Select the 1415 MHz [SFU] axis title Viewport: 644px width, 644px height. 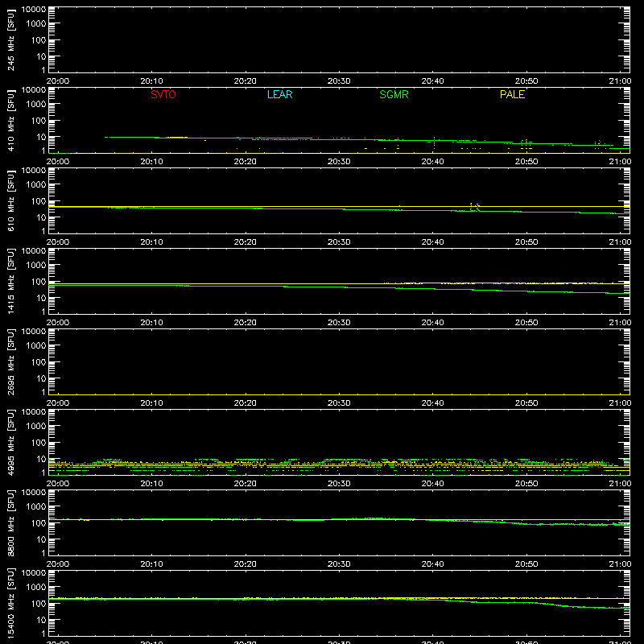pyautogui.click(x=10, y=281)
